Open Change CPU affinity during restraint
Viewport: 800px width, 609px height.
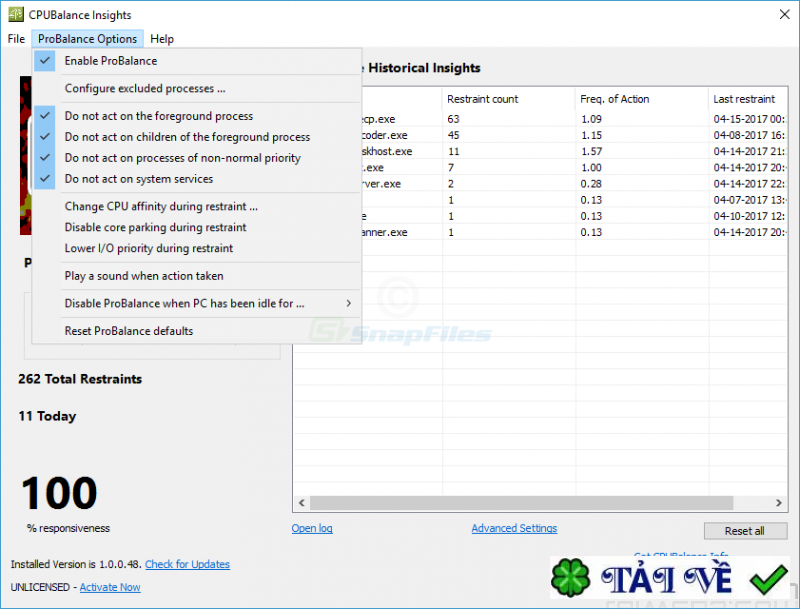(196, 206)
